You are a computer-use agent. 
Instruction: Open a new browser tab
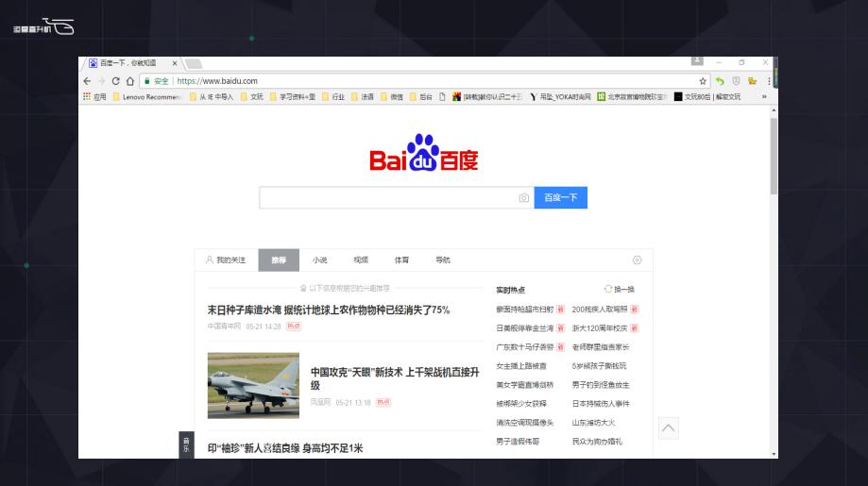point(194,63)
